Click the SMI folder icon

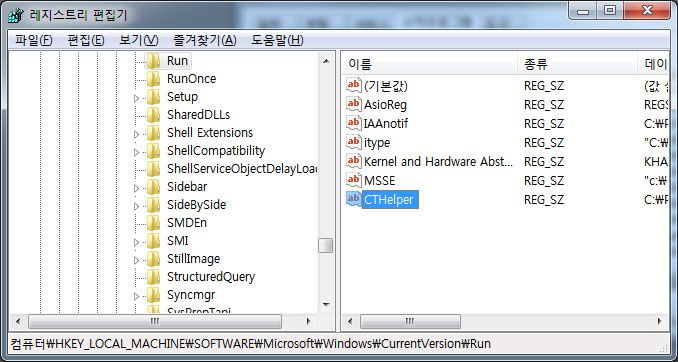[153, 241]
